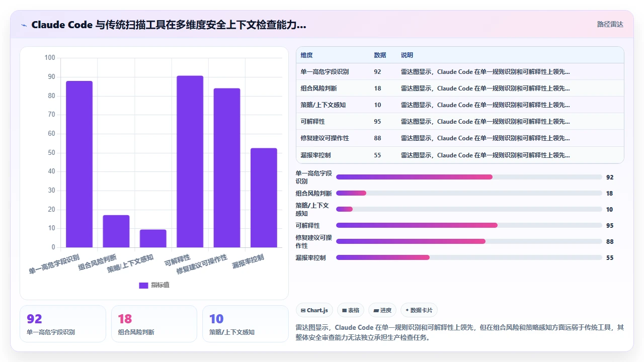
Task: Toggle the 指标值 legend swatch
Action: pos(143,285)
